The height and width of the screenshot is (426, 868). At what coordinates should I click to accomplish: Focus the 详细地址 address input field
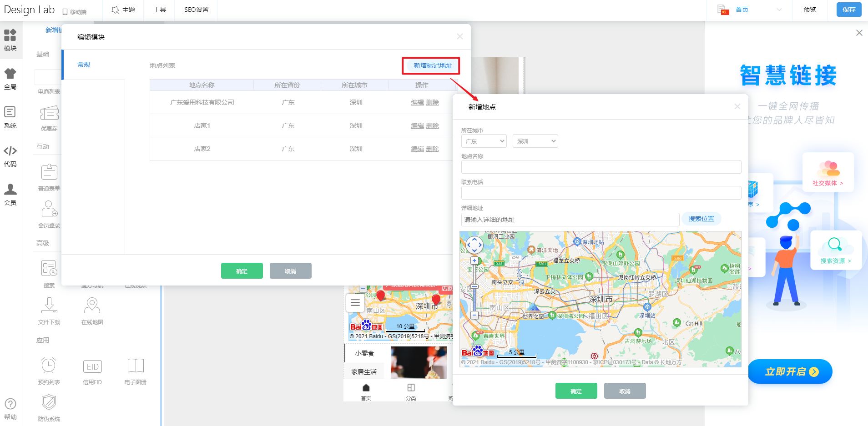click(x=570, y=220)
